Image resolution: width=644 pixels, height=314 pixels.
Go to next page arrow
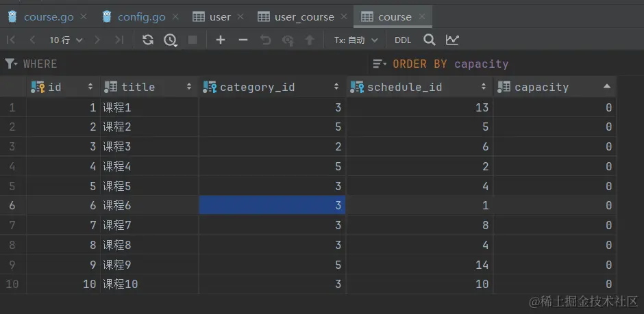[97, 40]
